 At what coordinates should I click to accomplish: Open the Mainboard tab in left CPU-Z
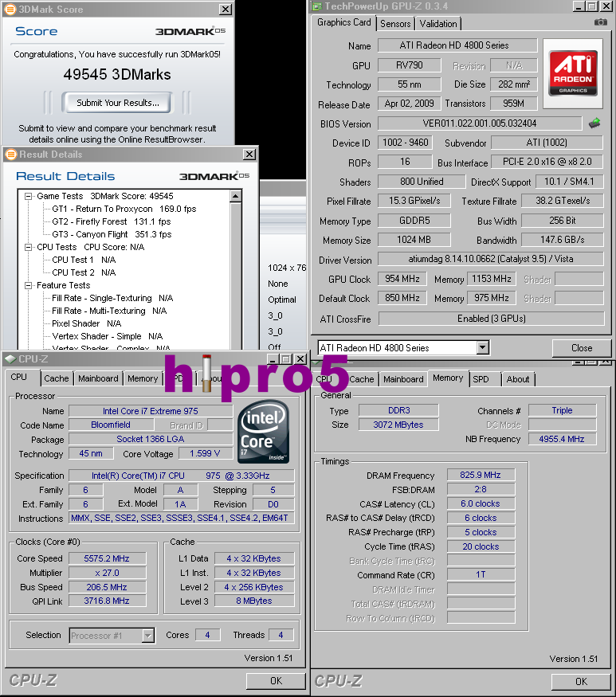pos(98,378)
